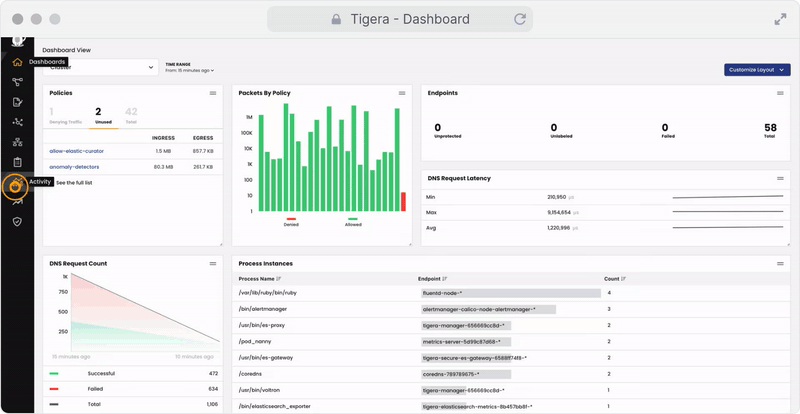
Task: Click the alertmanager-calico-node-alertmanager-* endpoint
Action: [488, 309]
